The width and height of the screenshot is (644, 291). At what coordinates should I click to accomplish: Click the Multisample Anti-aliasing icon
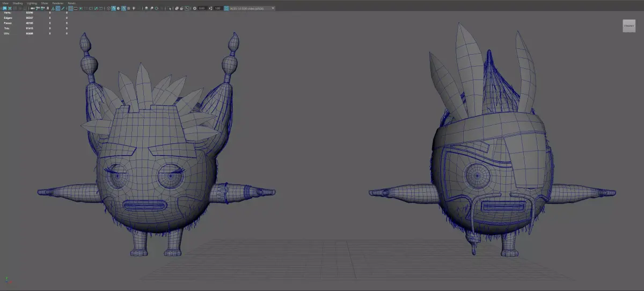[x=157, y=9]
